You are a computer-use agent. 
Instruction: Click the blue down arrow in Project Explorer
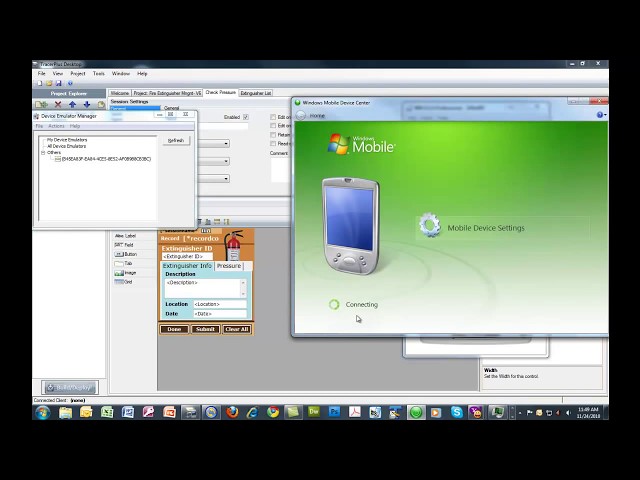(87, 104)
